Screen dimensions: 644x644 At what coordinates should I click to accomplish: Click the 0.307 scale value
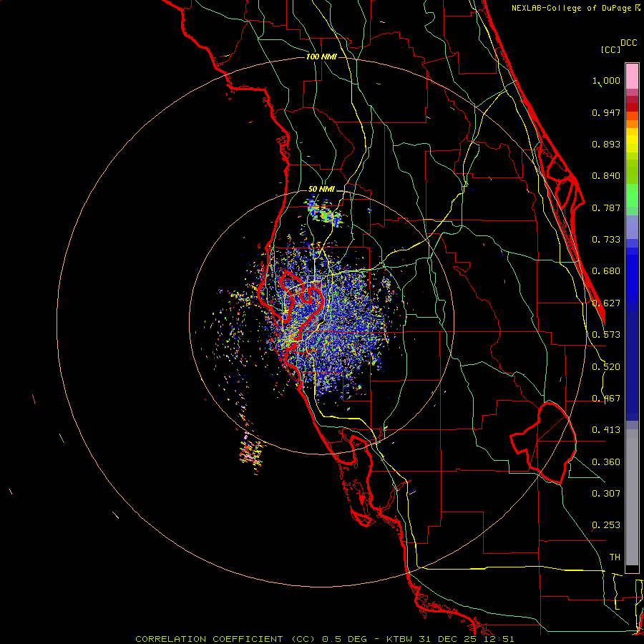coord(606,494)
